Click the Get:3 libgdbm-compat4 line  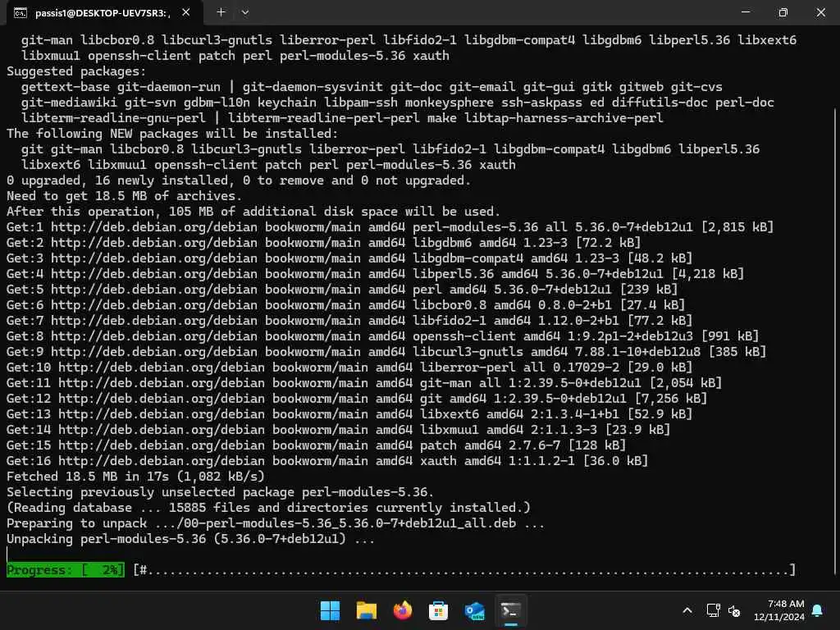tap(349, 258)
